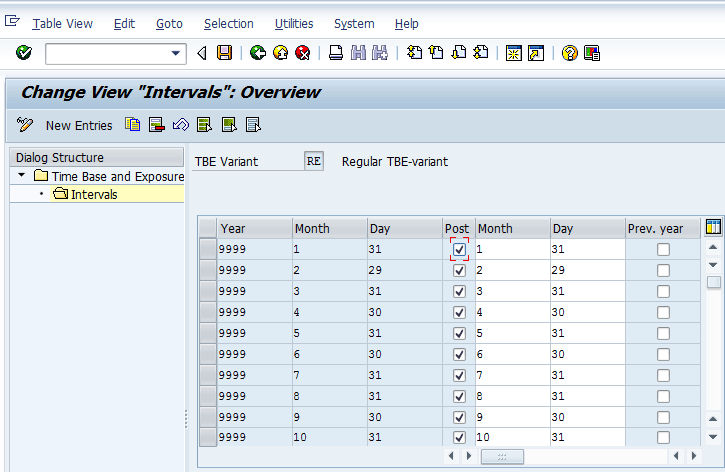Open Help via yellow question mark icon

tap(569, 53)
